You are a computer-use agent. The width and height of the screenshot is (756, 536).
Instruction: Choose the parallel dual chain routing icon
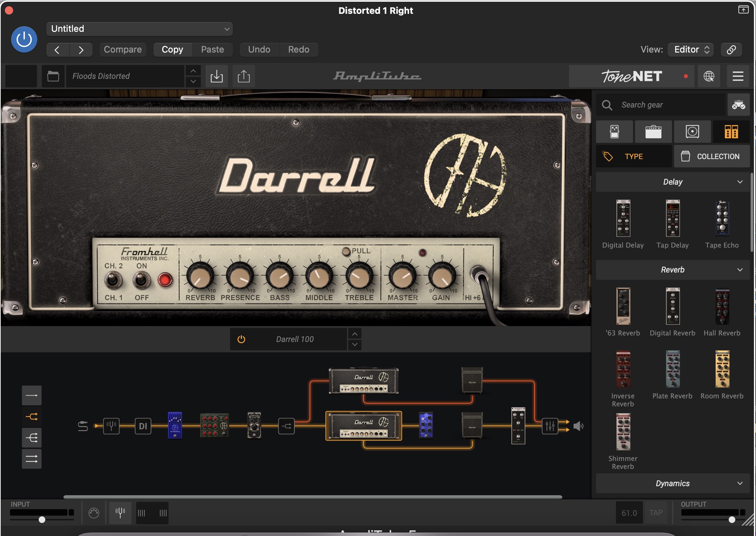click(31, 459)
